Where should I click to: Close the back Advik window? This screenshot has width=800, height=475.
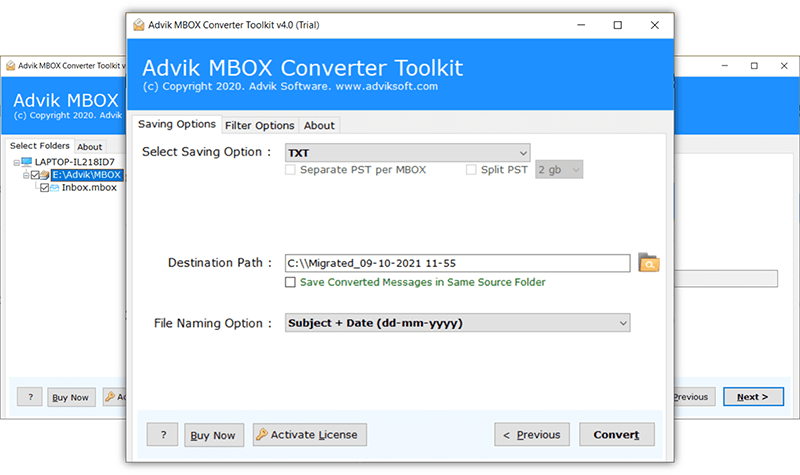click(784, 66)
